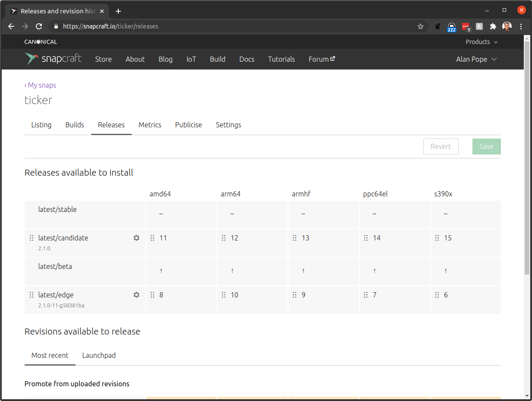This screenshot has width=532, height=401.
Task: Go back to My snaps
Action: point(40,85)
